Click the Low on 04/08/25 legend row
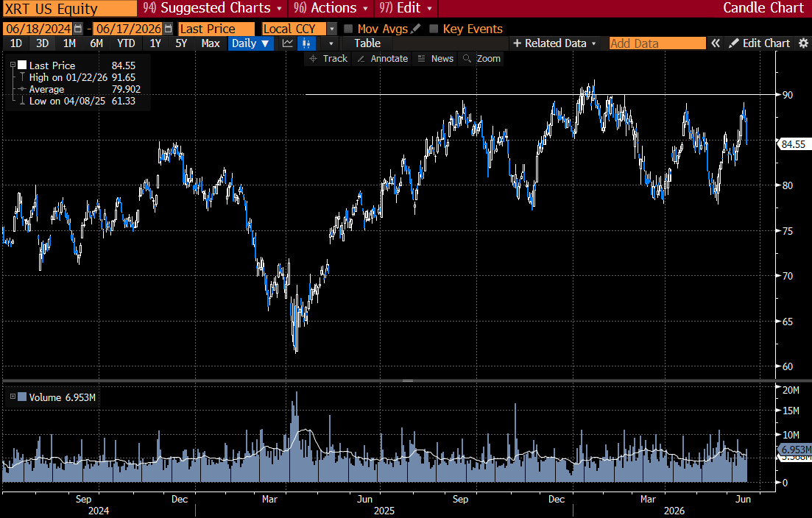 [x=78, y=101]
